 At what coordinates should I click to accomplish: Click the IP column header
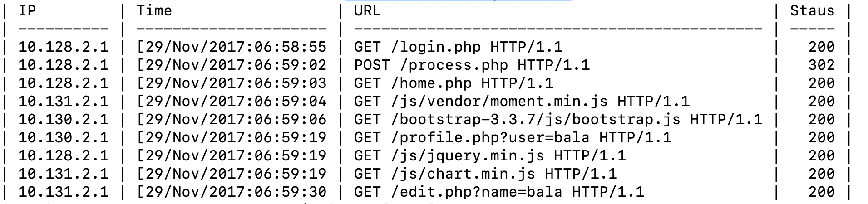tap(27, 11)
